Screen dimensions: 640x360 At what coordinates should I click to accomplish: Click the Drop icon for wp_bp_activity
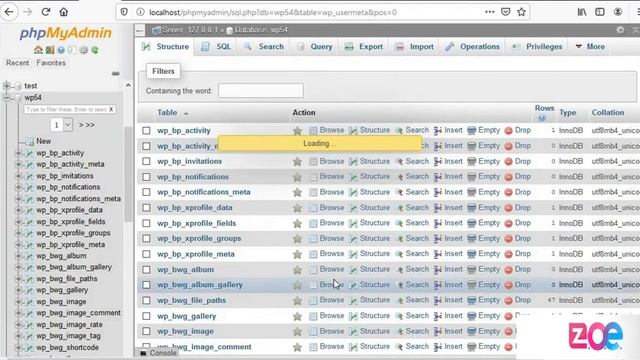(509, 131)
